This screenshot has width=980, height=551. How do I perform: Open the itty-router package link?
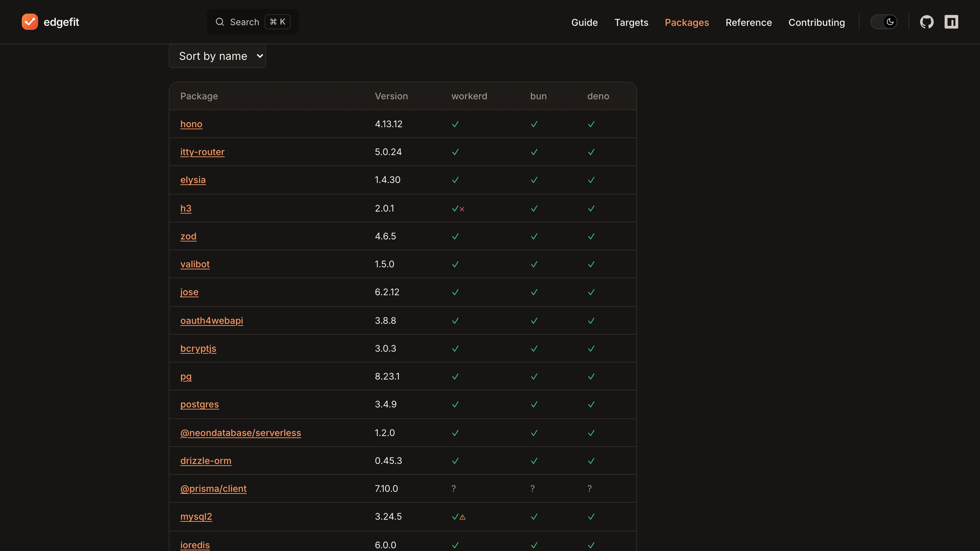click(202, 152)
